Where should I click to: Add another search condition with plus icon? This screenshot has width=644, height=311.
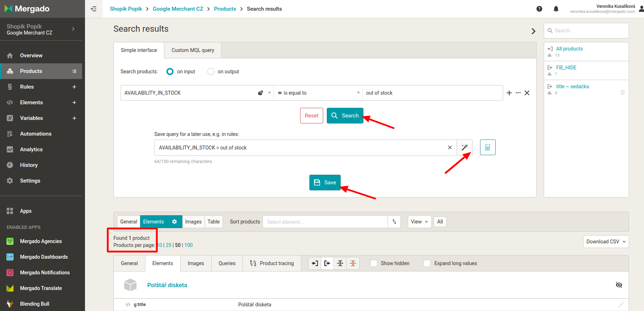tap(509, 93)
